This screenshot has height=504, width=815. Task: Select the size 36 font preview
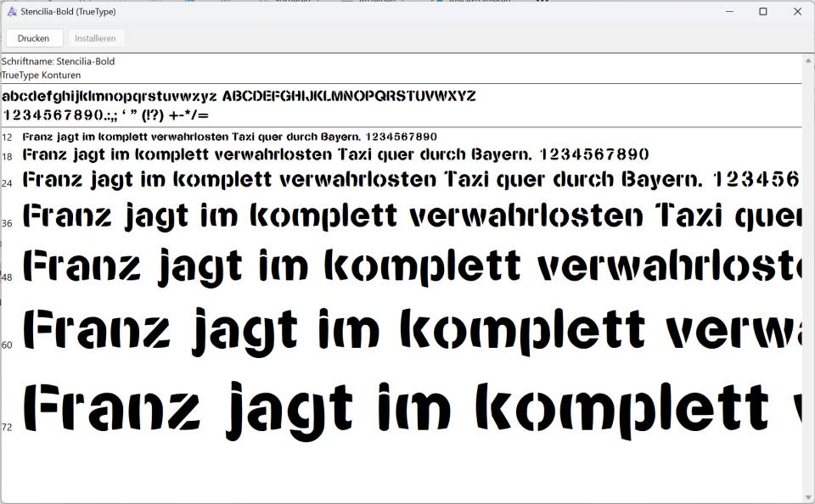[x=340, y=216]
